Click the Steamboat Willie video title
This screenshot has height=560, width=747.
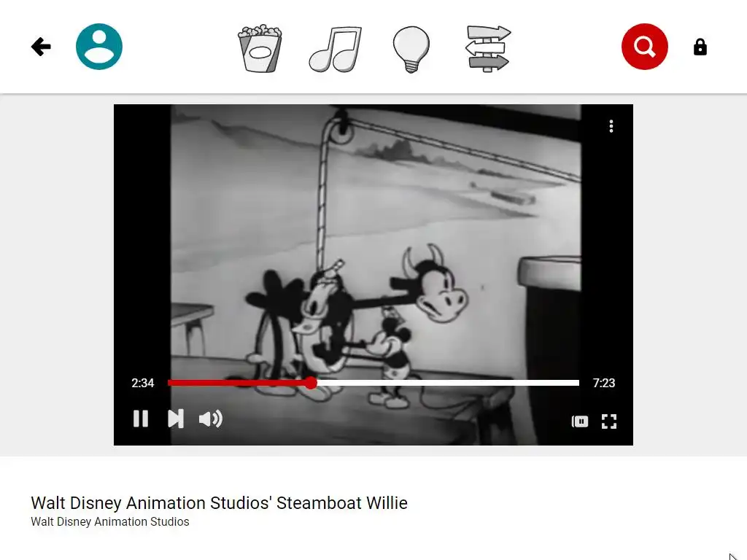pos(219,503)
